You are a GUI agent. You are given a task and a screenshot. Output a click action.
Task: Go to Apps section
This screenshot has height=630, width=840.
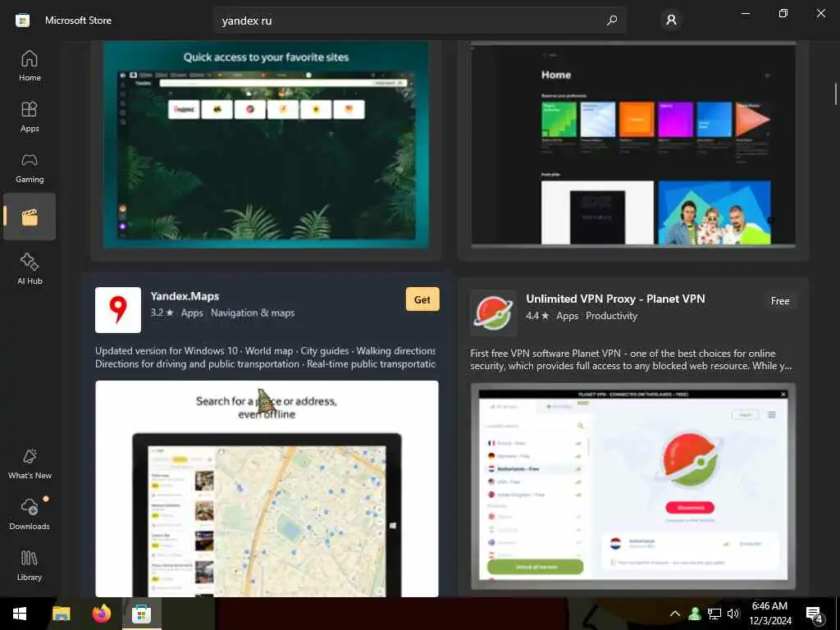point(30,116)
